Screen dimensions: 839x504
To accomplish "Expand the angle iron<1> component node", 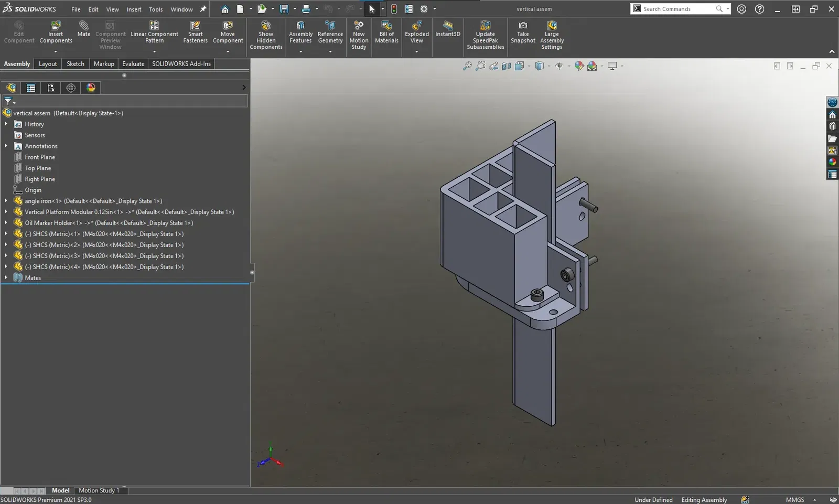I will tap(6, 201).
